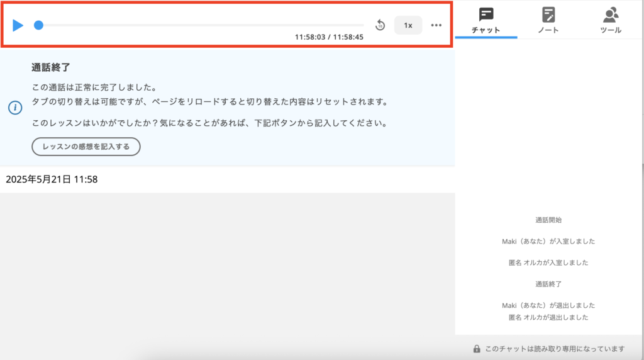Select the ツール tab label
This screenshot has width=644, height=360.
[x=611, y=30]
